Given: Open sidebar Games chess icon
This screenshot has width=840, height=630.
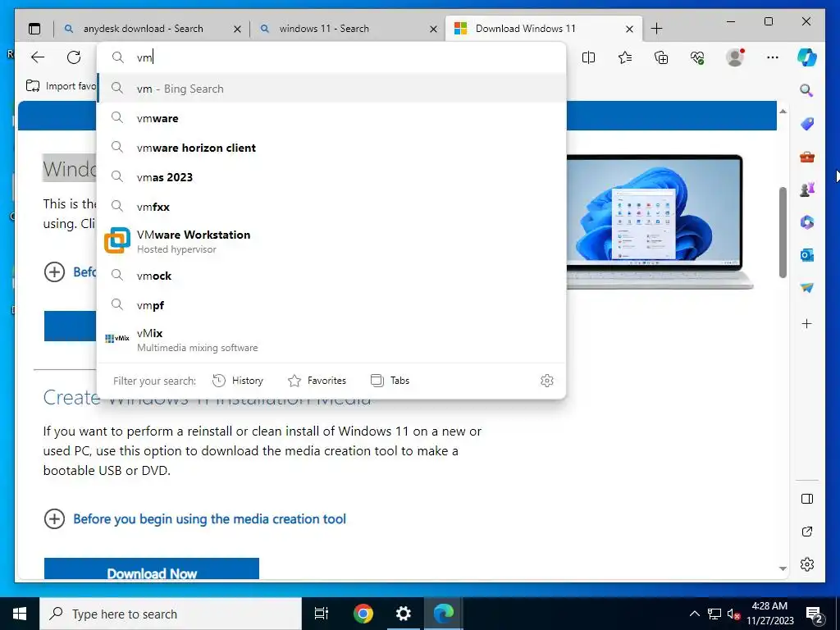Looking at the screenshot, I should (807, 189).
